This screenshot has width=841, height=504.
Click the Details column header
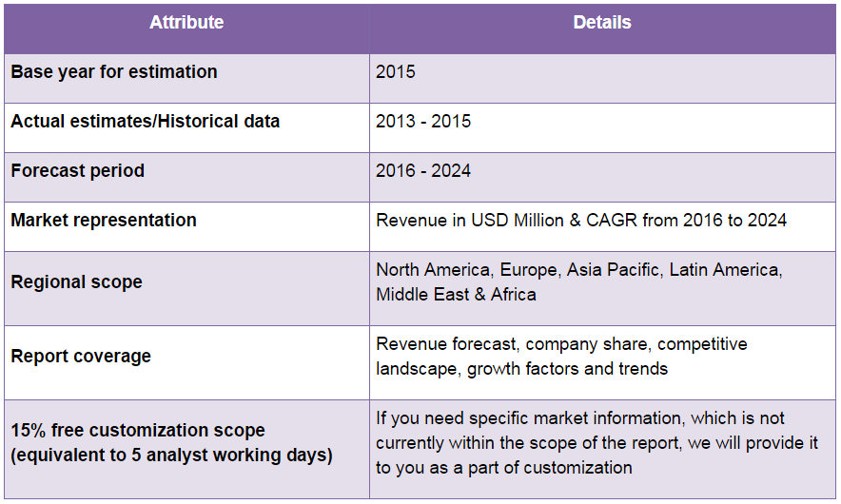click(602, 23)
